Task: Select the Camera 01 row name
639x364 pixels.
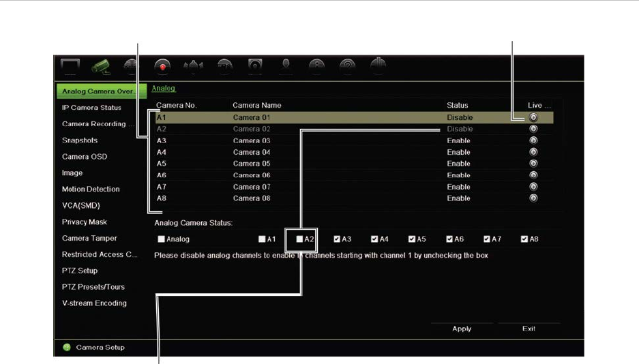Action: [x=252, y=117]
